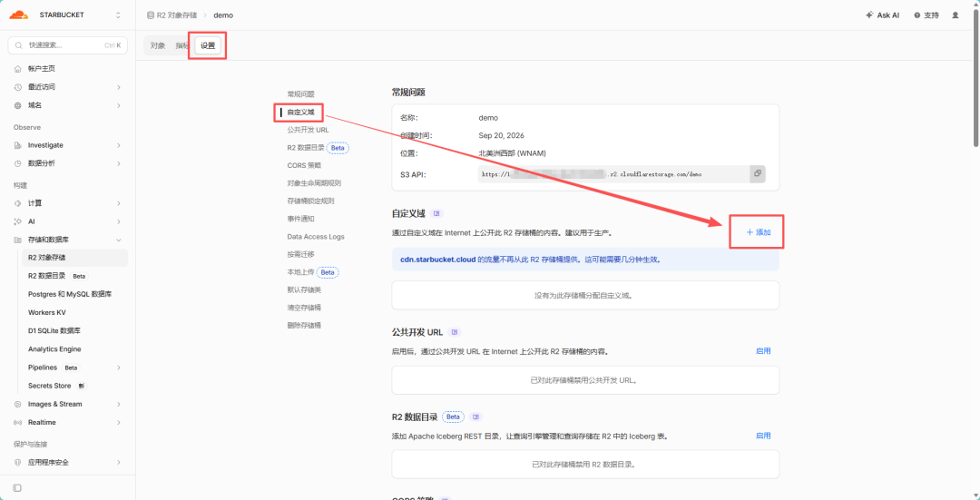Jump to CORS 策略 in settings navigation
This screenshot has height=500, width=980.
pyautogui.click(x=304, y=166)
